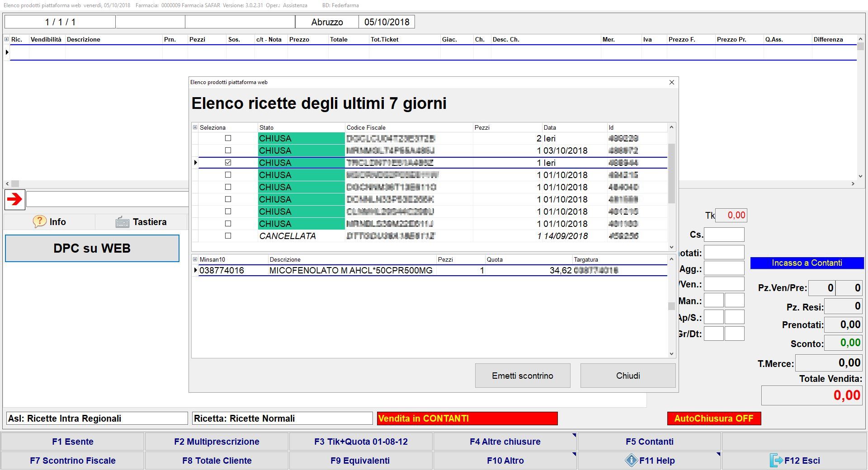Image resolution: width=868 pixels, height=470 pixels.
Task: Click the Minsan10 grid column chooser icon
Action: click(x=195, y=259)
